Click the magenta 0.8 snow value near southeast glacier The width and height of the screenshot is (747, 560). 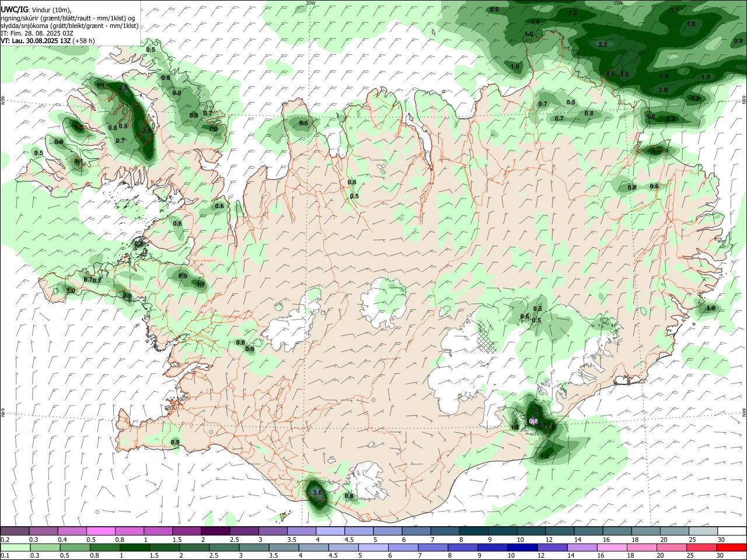pyautogui.click(x=533, y=421)
